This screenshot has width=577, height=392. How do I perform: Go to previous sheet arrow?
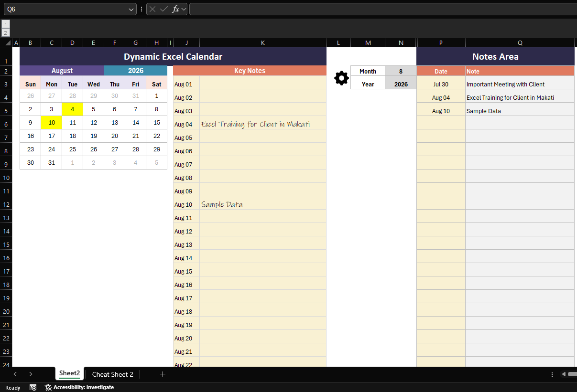[x=15, y=374]
